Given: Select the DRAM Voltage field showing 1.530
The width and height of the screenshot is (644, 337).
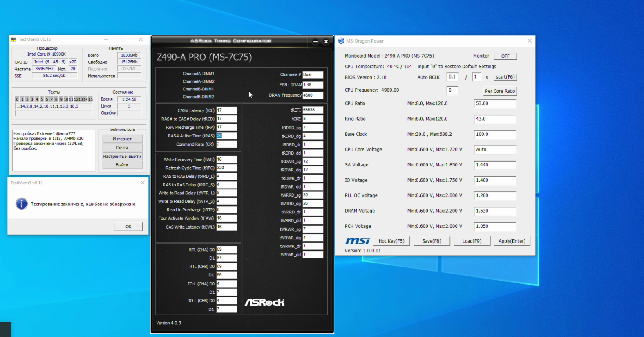Looking at the screenshot, I should 495,211.
